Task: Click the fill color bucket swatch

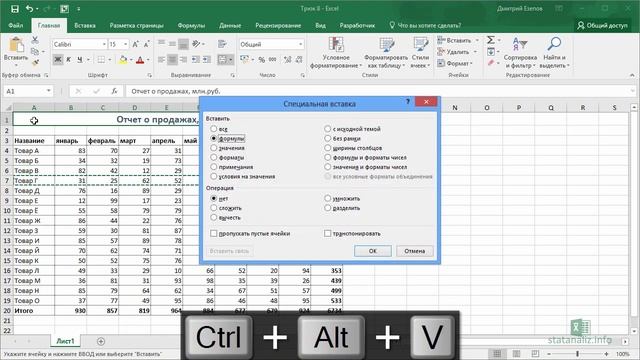Action: [123, 60]
